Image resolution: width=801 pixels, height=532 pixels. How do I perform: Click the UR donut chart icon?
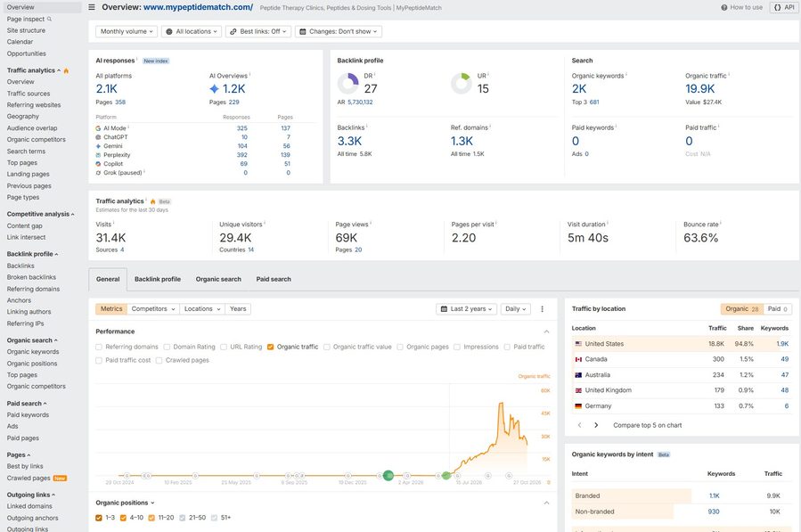coord(462,83)
